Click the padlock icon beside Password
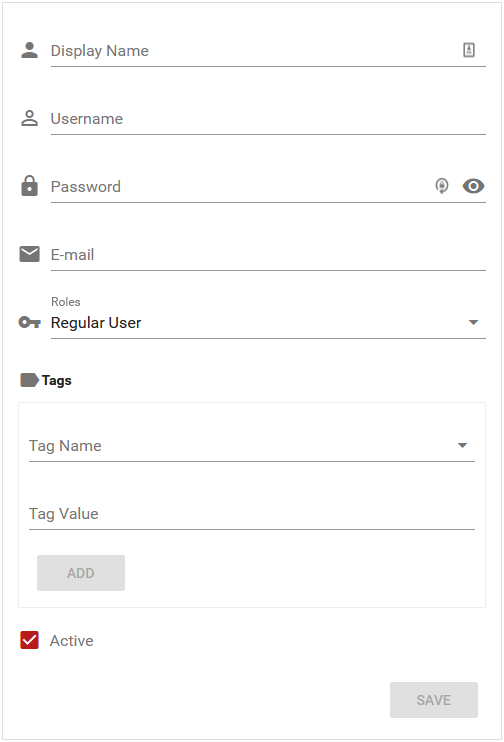The image size is (504, 742). coord(29,186)
